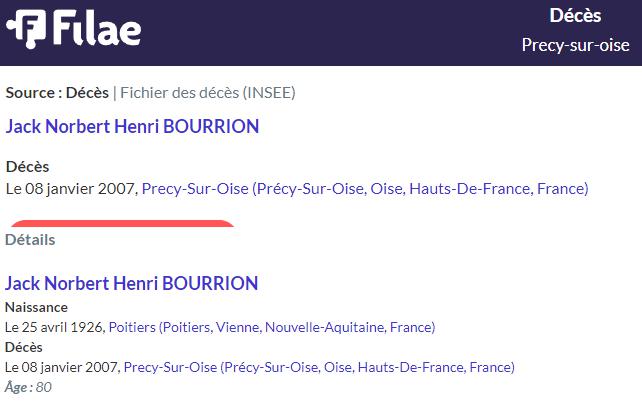Click the Fichier des décès (INSEE) text

[x=208, y=93]
